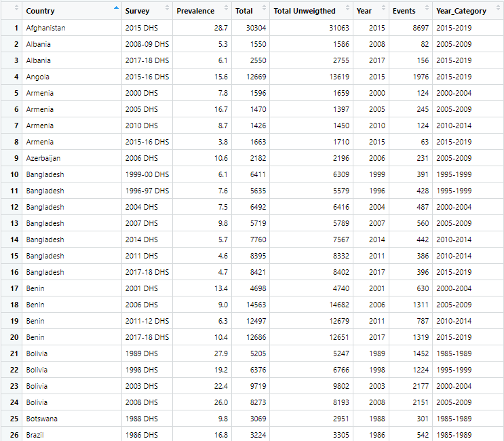Sort by Survey column using its arrows
The height and width of the screenshot is (441, 504).
point(166,11)
